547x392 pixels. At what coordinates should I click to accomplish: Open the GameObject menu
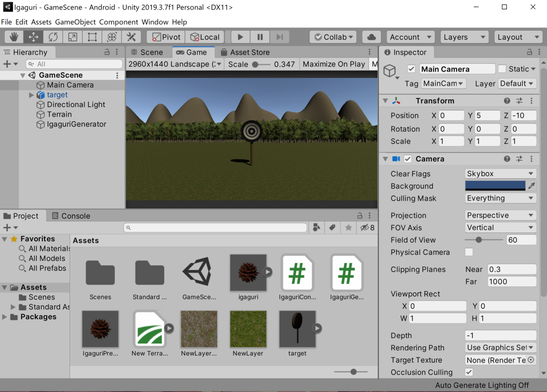(75, 22)
